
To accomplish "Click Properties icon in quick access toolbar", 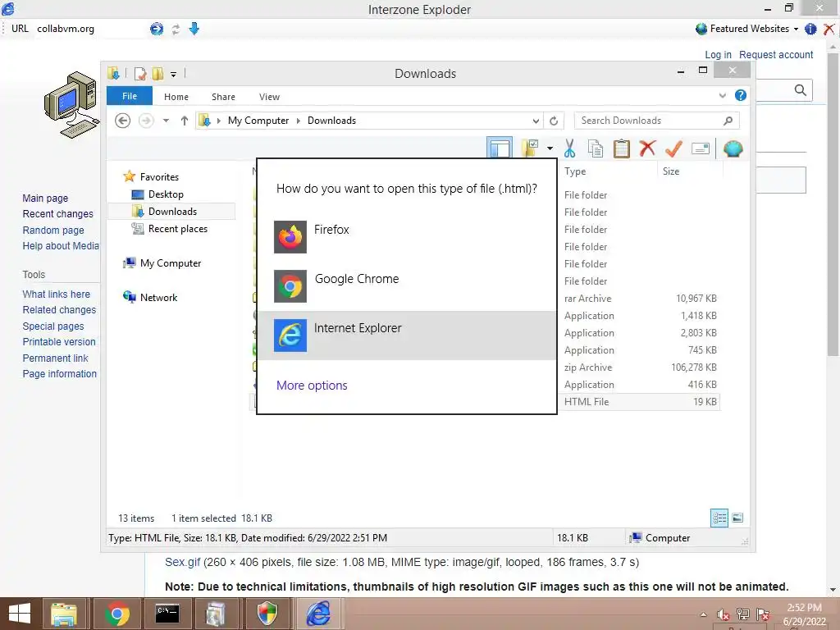I will (x=140, y=73).
